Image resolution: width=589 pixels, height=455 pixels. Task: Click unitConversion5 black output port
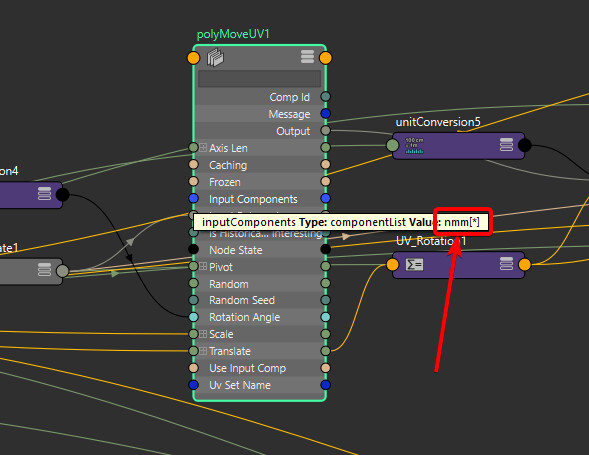pos(524,145)
